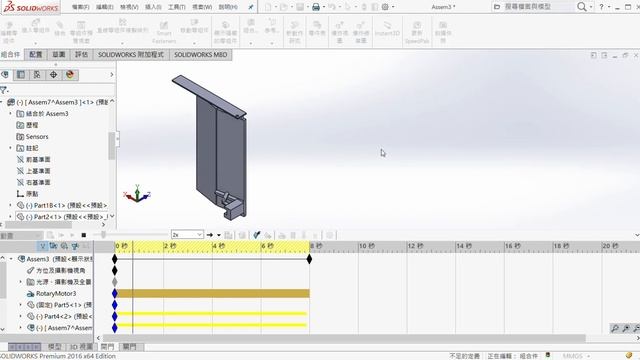Expand the 註記 annotations tree node

click(11, 148)
